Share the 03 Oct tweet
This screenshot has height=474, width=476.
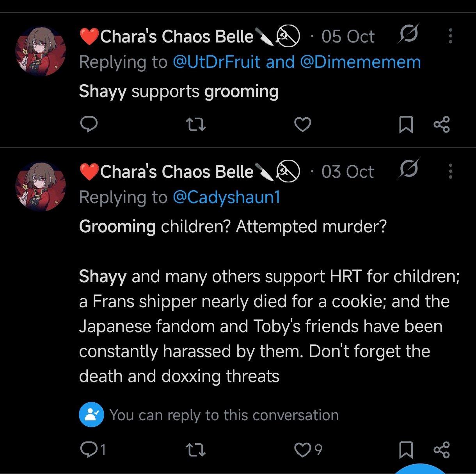click(442, 450)
